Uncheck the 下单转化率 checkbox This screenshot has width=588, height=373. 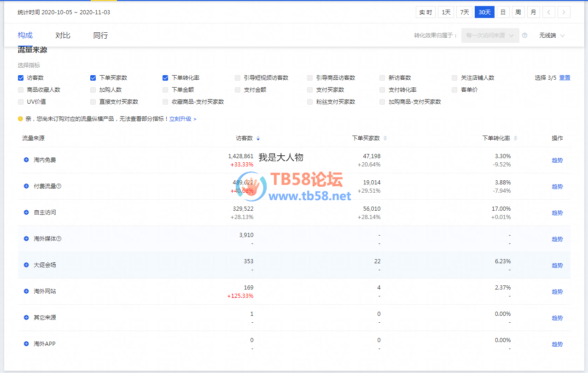(x=165, y=78)
